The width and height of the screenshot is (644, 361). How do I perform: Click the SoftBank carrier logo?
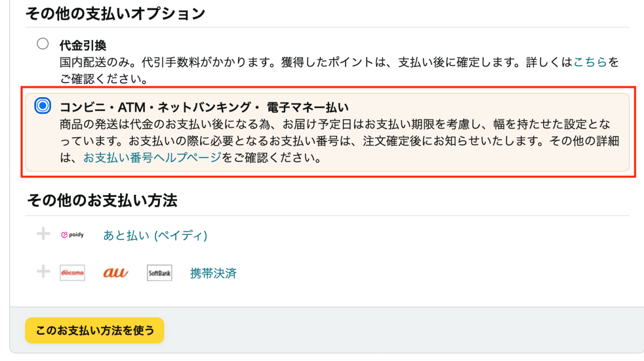point(159,273)
